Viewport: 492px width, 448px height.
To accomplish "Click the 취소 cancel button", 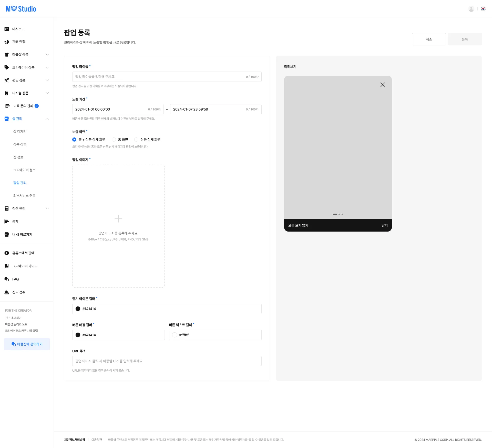I will click(429, 39).
